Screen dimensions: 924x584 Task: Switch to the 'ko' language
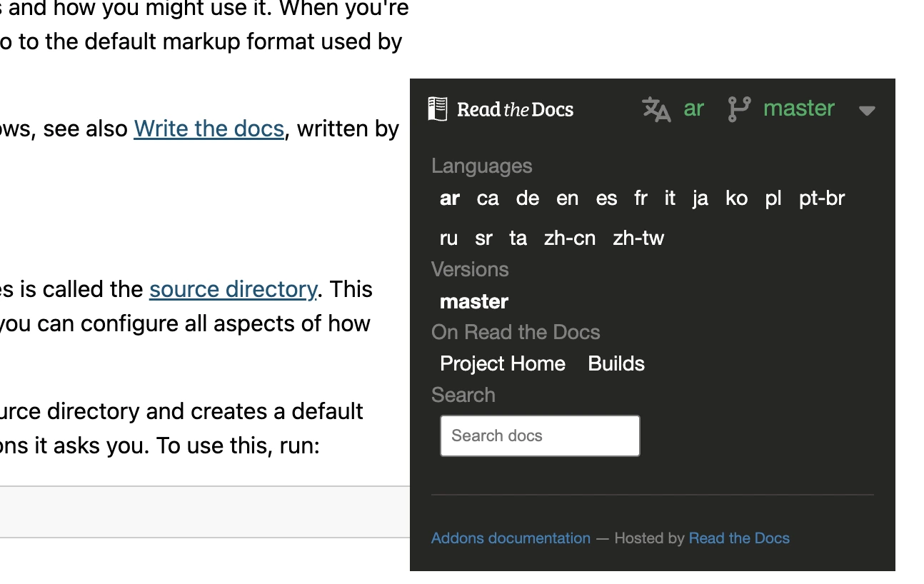(737, 198)
